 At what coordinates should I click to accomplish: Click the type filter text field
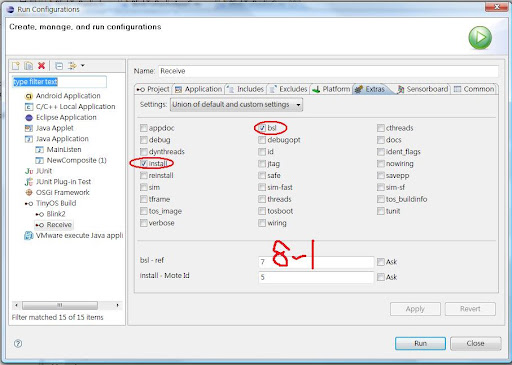59,82
